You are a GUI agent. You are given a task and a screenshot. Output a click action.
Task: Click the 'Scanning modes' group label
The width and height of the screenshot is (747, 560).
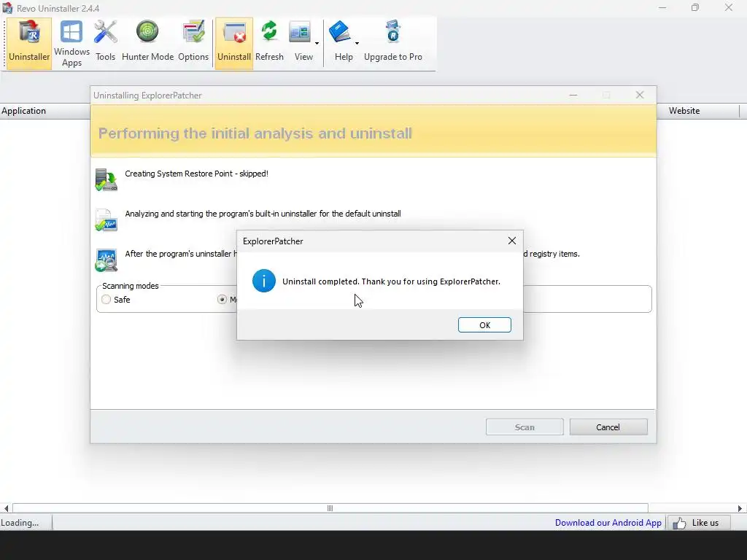[131, 286]
